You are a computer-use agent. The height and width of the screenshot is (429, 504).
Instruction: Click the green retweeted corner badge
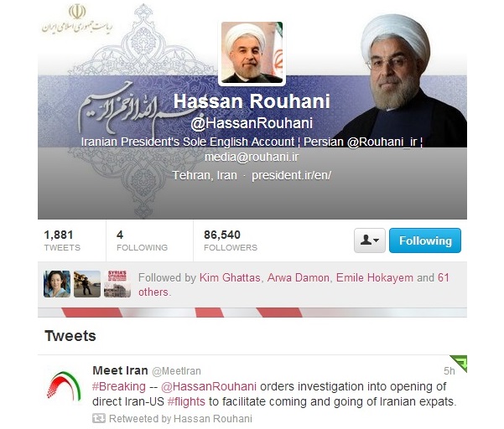point(460,363)
